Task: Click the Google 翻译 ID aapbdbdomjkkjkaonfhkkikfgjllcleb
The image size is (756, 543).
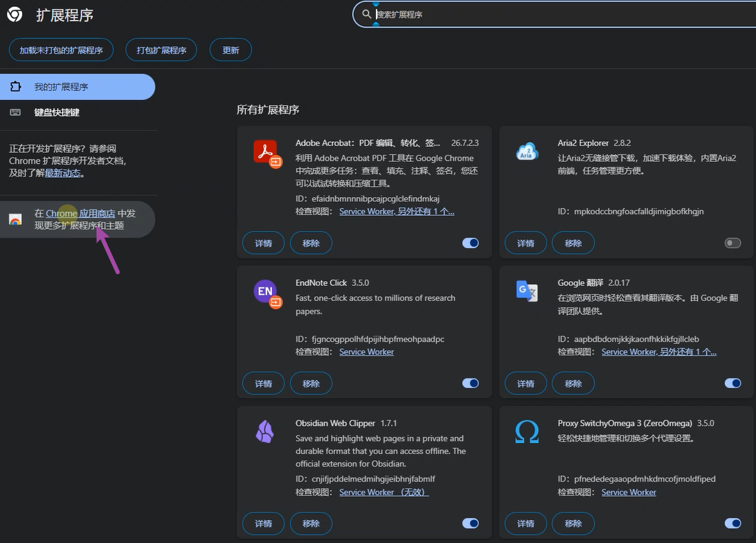Action: [x=636, y=339]
